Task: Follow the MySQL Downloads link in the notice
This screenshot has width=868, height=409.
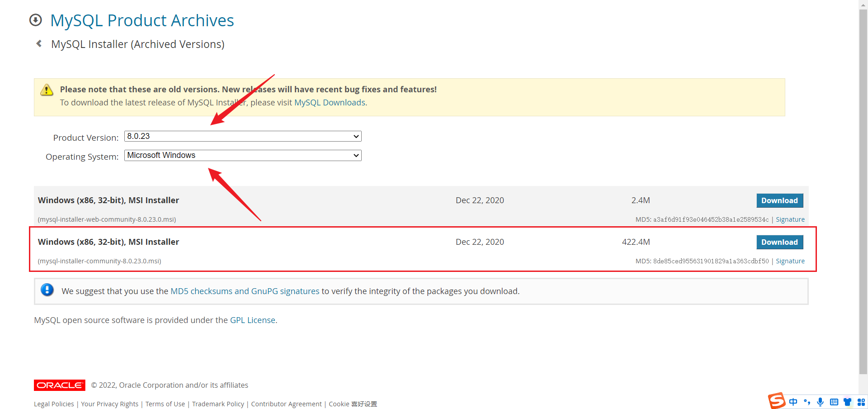Action: [x=330, y=103]
